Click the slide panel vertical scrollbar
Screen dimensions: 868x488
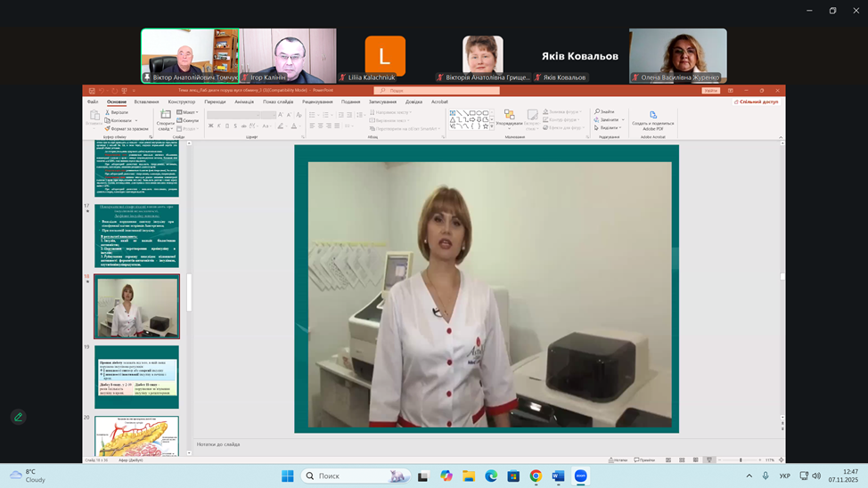click(189, 293)
